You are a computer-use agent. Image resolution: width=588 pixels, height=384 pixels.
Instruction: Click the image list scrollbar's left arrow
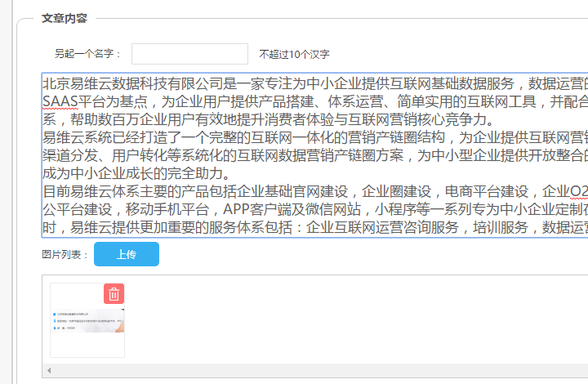[48, 371]
